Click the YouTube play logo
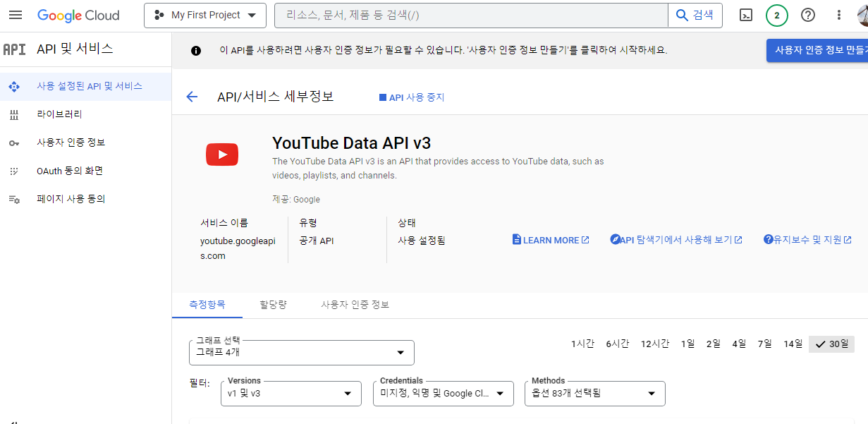868x424 pixels. pyautogui.click(x=222, y=155)
